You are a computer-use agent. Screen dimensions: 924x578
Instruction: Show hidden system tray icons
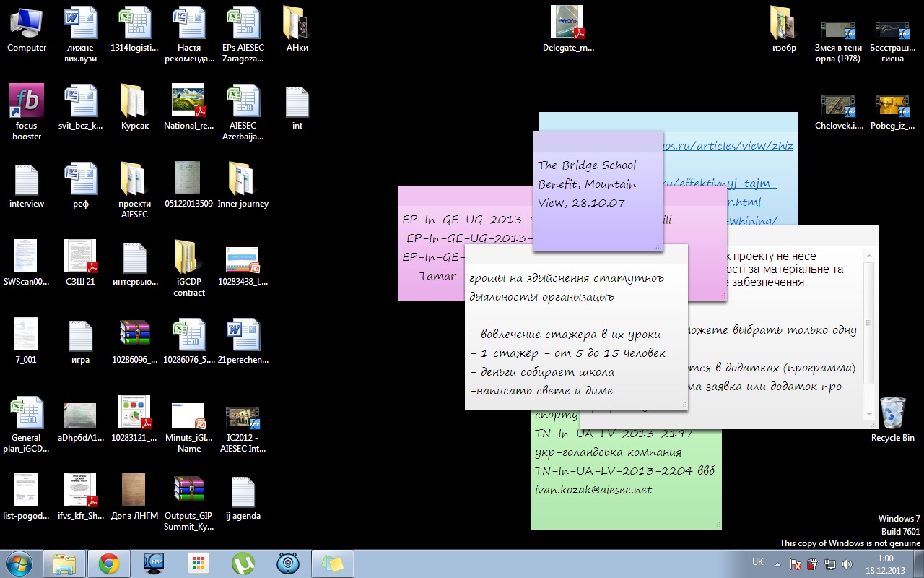[777, 564]
